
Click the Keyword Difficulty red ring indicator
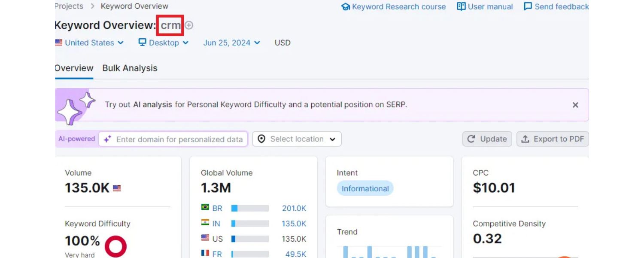(115, 246)
